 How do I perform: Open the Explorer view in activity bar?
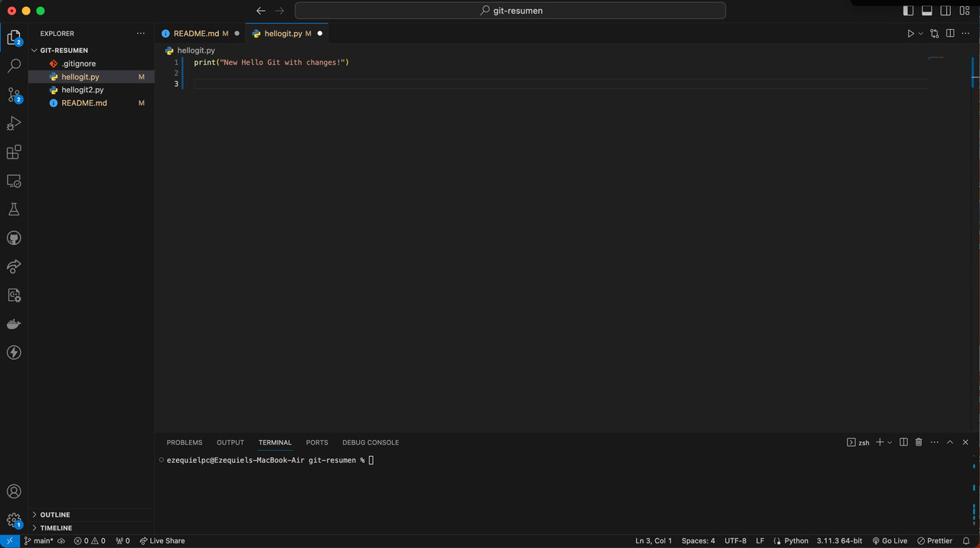14,38
